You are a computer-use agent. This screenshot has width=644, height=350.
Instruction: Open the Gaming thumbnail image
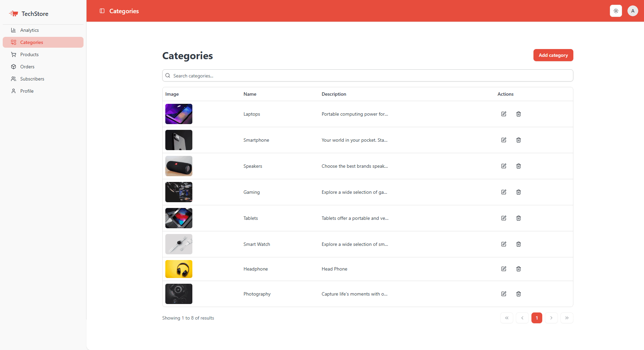tap(179, 192)
